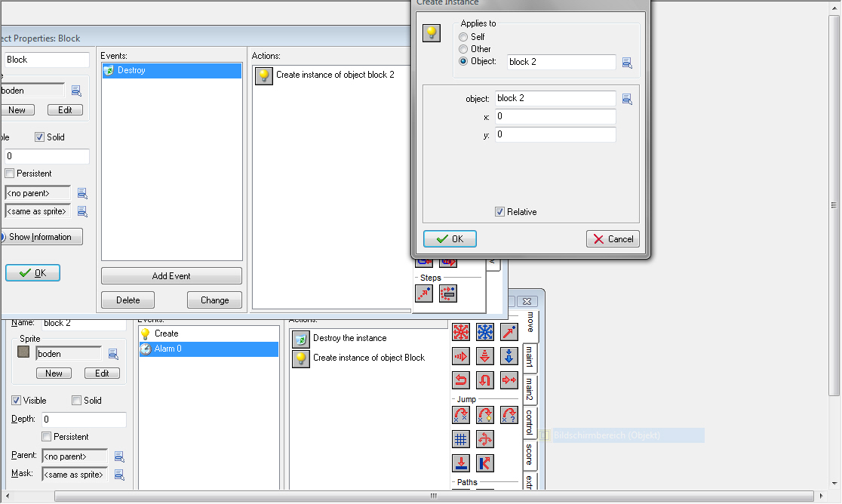Select the Align to Grid action
The height and width of the screenshot is (504, 842).
pos(460,438)
